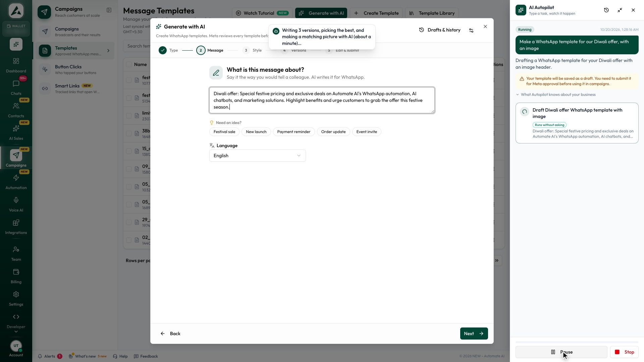Open Drafts & history

click(x=440, y=30)
